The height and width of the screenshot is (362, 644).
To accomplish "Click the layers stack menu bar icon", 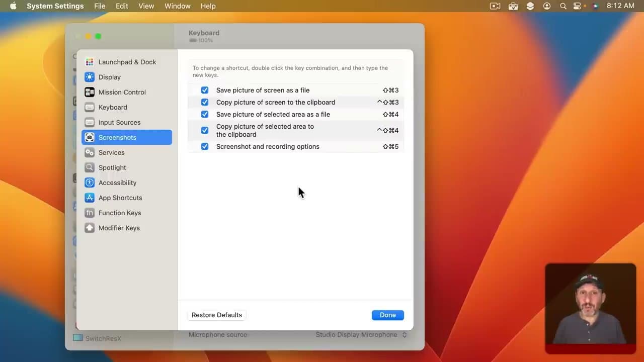I will (530, 6).
